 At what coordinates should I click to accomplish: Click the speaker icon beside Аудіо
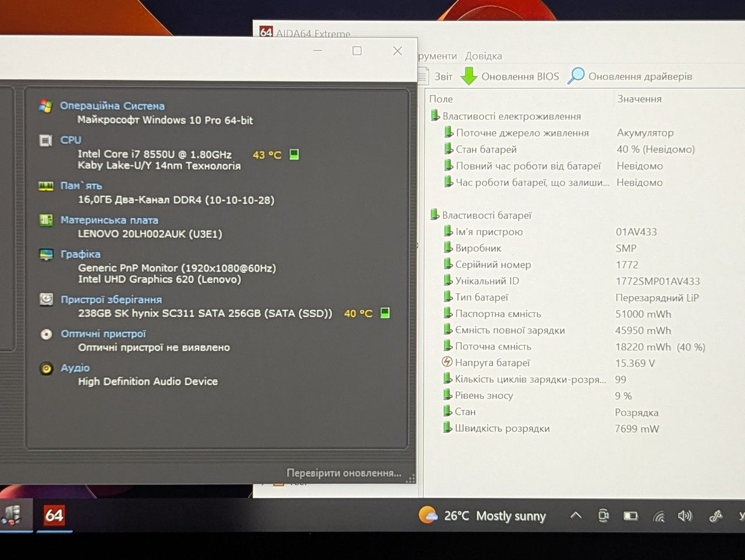tap(46, 368)
